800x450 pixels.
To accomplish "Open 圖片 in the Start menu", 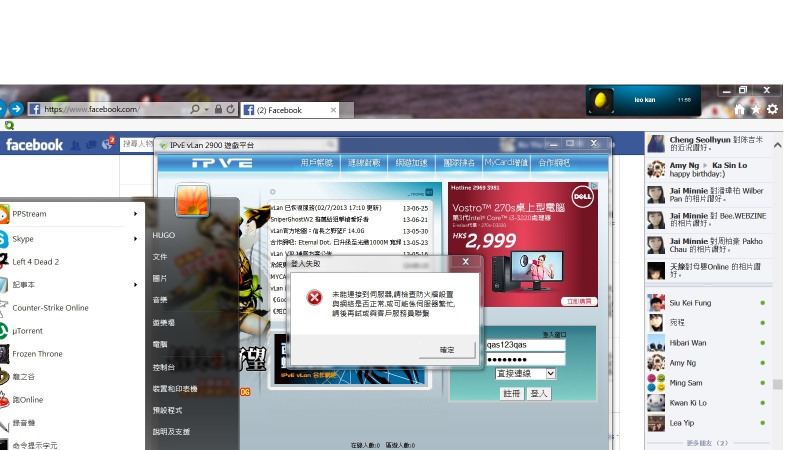I will tap(160, 278).
